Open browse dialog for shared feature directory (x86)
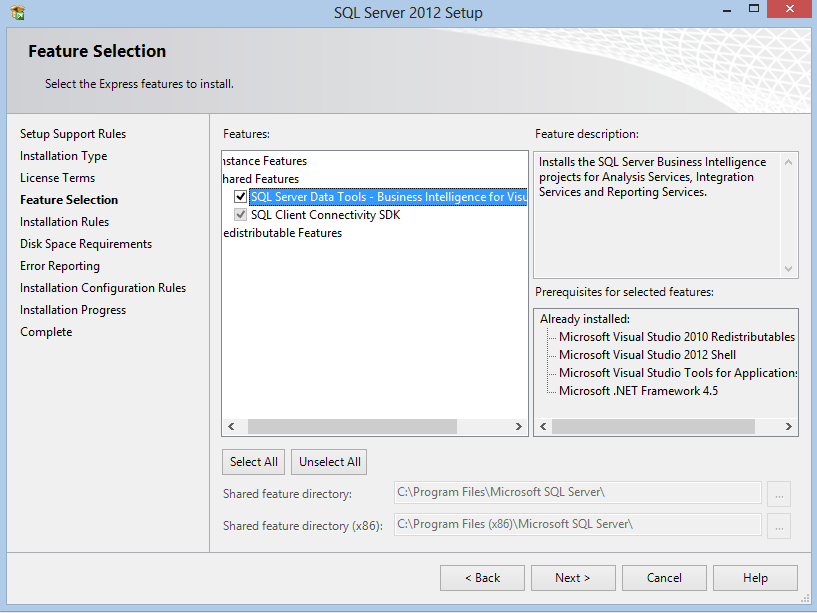This screenshot has height=613, width=817. 778,525
